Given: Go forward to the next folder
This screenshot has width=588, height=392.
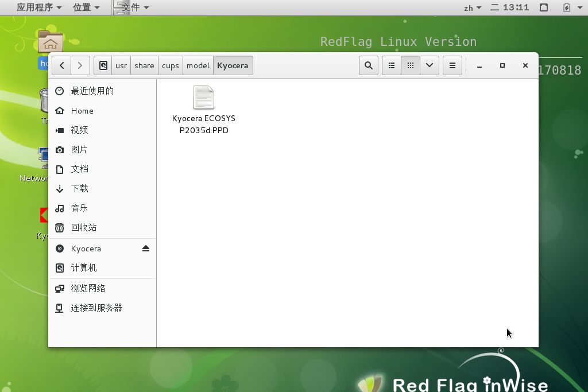Looking at the screenshot, I should pos(80,65).
